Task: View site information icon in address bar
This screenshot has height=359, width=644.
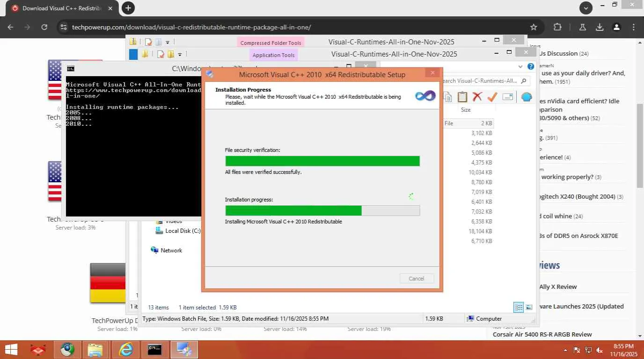Action: click(x=64, y=27)
